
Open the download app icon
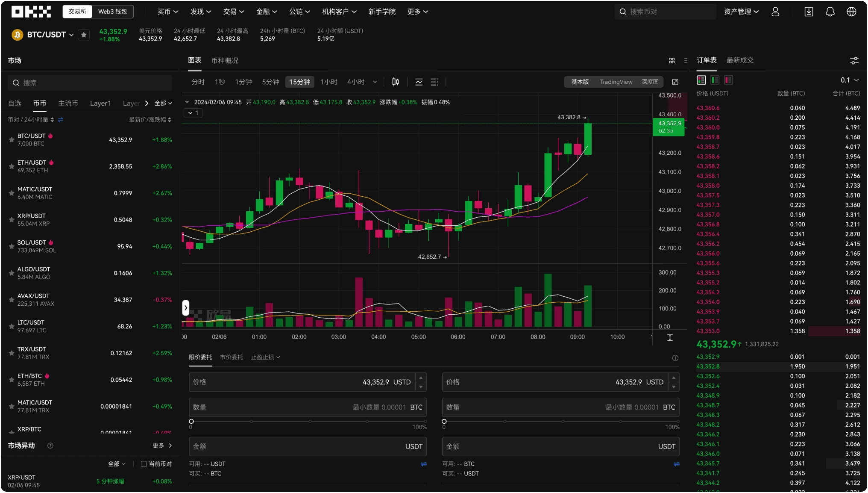point(809,12)
